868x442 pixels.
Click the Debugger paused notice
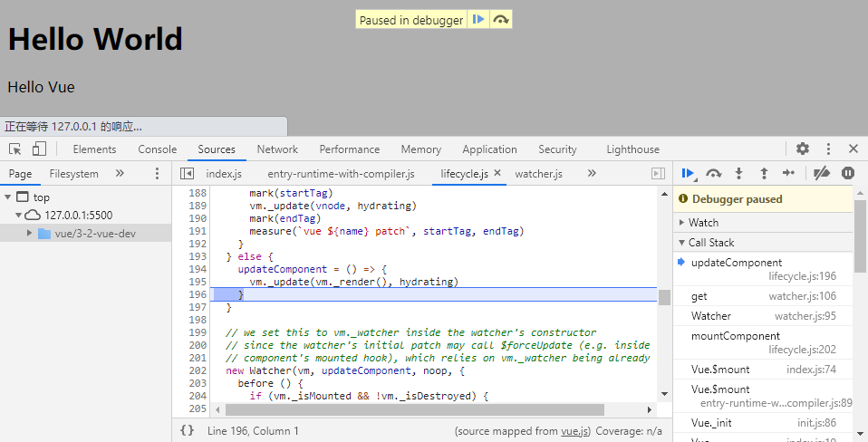[763, 199]
